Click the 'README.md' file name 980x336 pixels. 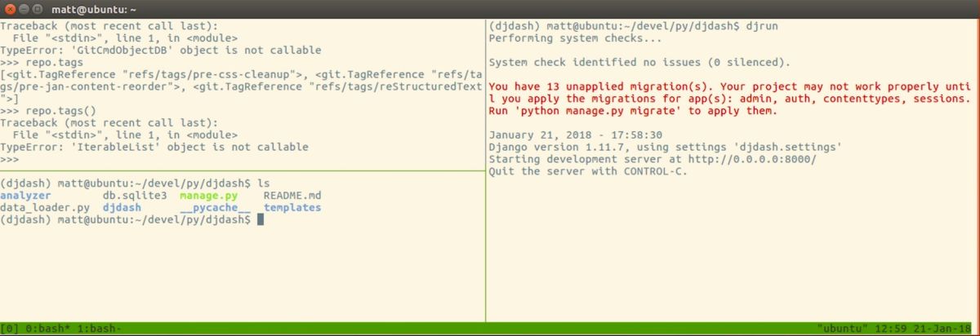[x=292, y=197]
